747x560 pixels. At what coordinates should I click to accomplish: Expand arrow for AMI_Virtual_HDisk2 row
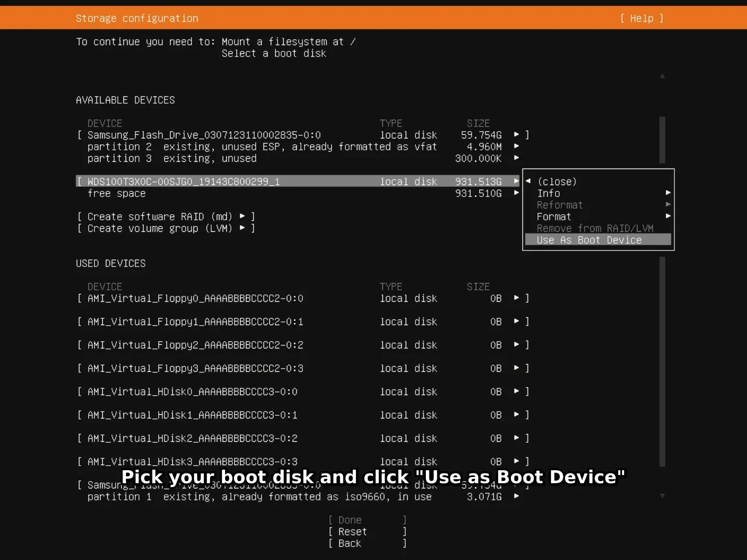(x=516, y=438)
